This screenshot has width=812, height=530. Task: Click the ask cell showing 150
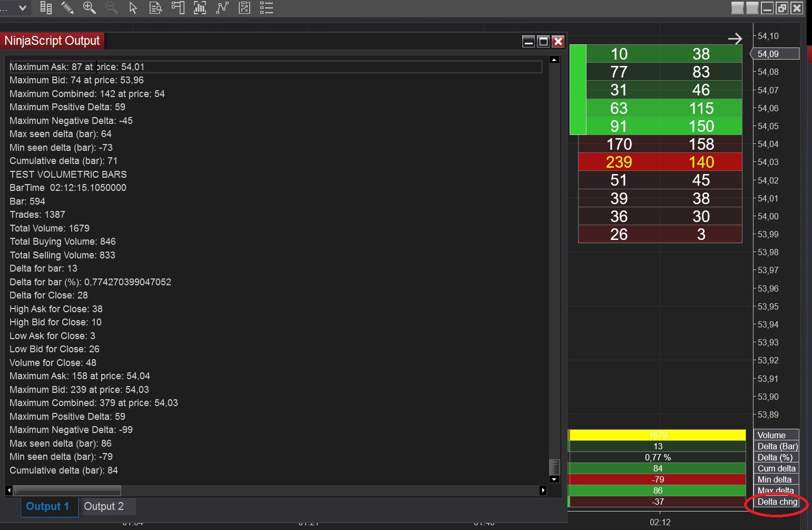pos(701,127)
